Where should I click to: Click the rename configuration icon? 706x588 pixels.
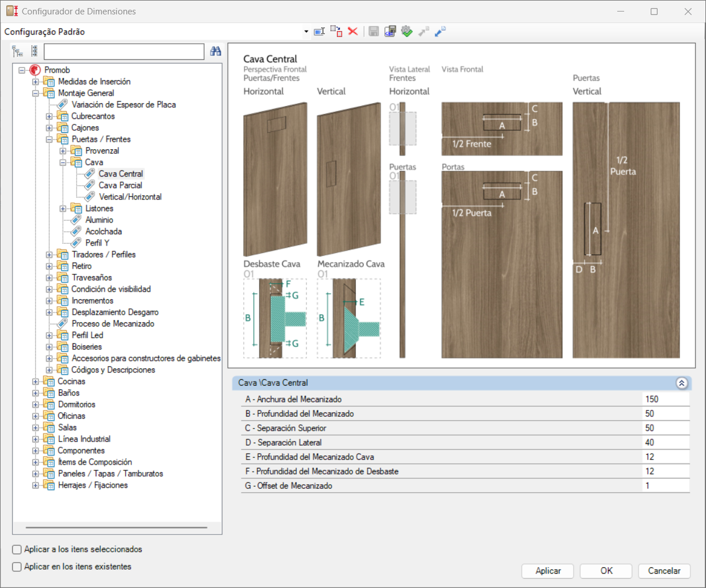pos(319,32)
